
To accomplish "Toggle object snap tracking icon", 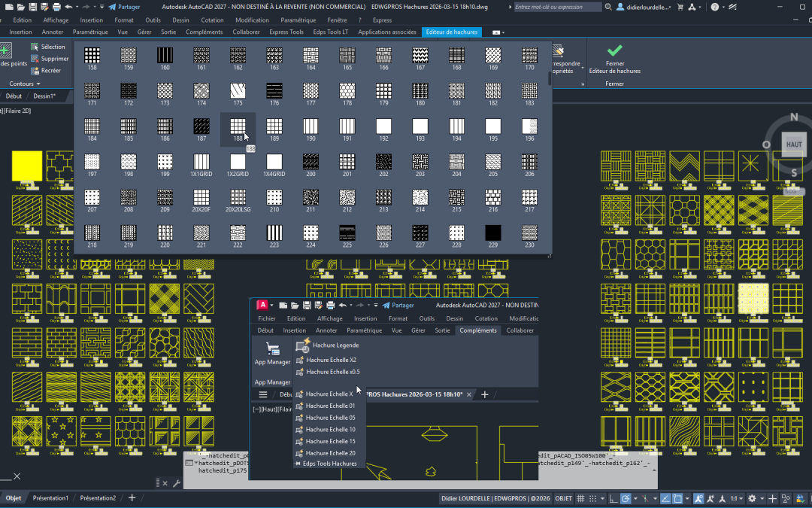I will pyautogui.click(x=665, y=499).
